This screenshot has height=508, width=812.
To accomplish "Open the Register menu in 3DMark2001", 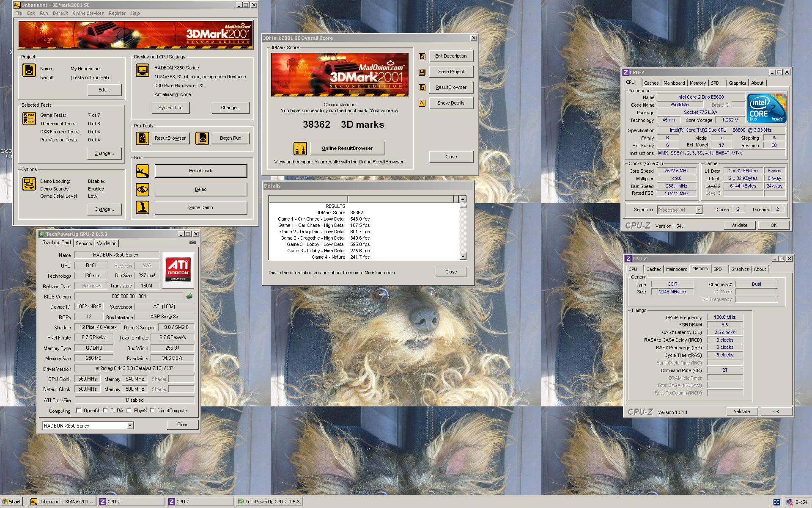I will coord(117,13).
